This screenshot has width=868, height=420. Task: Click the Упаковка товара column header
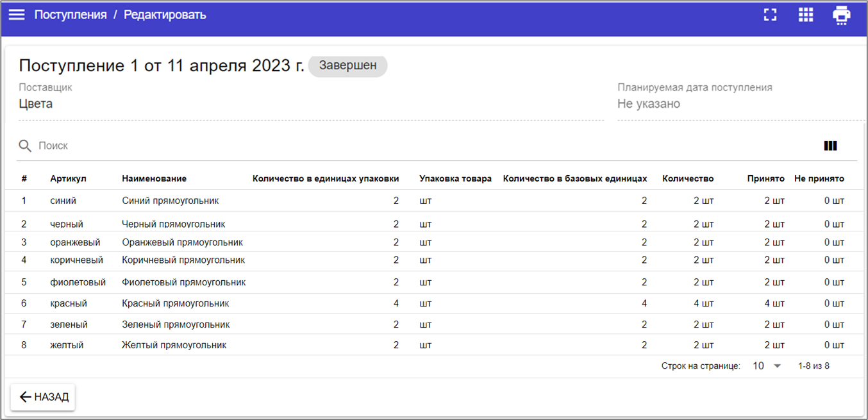[455, 179]
